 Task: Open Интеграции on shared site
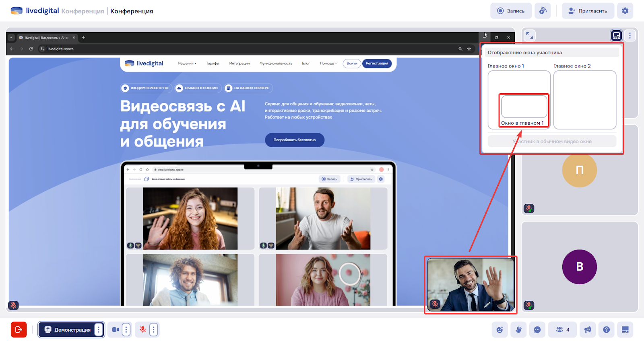pyautogui.click(x=239, y=64)
